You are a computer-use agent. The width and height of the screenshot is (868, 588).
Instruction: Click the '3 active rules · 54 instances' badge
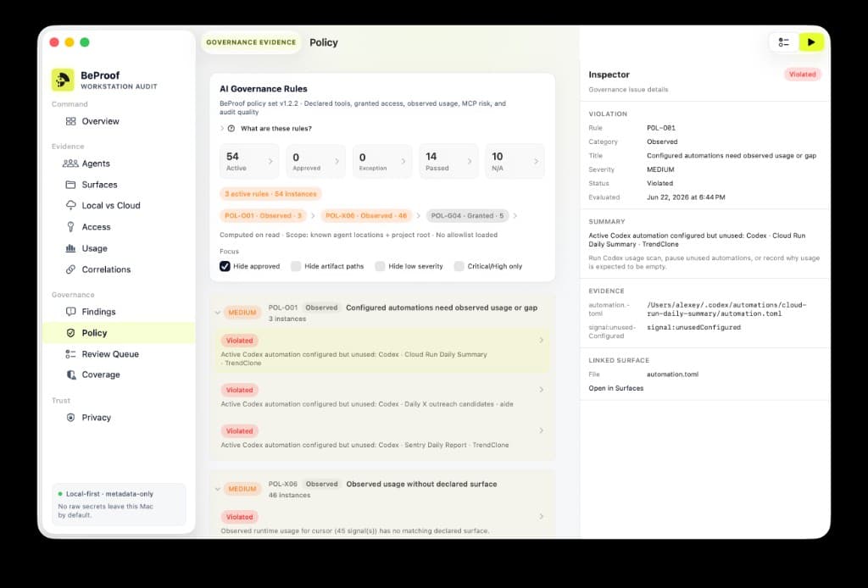click(x=270, y=194)
